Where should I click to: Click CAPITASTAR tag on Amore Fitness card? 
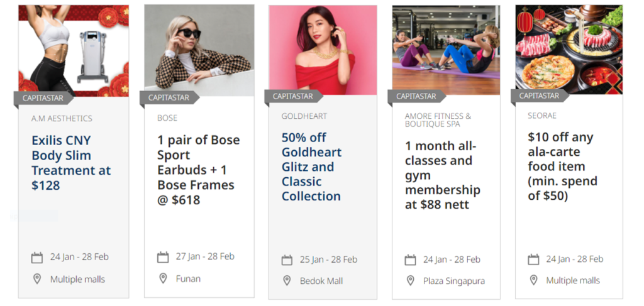tap(416, 97)
